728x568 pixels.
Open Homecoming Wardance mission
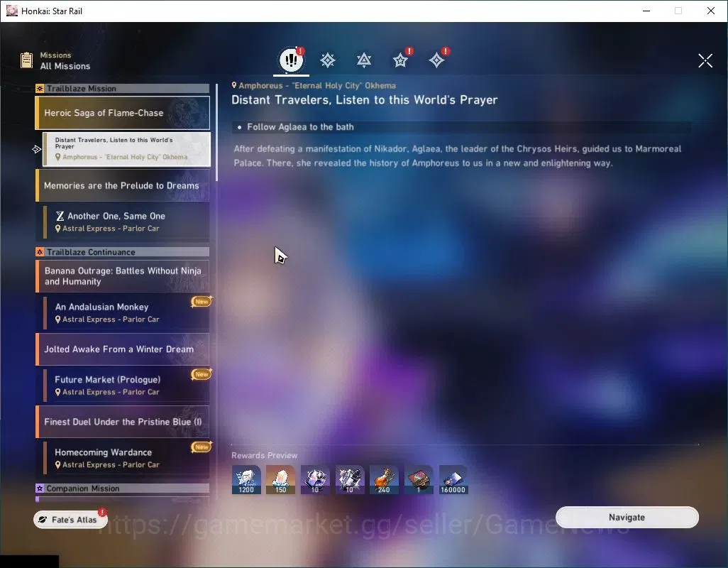click(126, 458)
